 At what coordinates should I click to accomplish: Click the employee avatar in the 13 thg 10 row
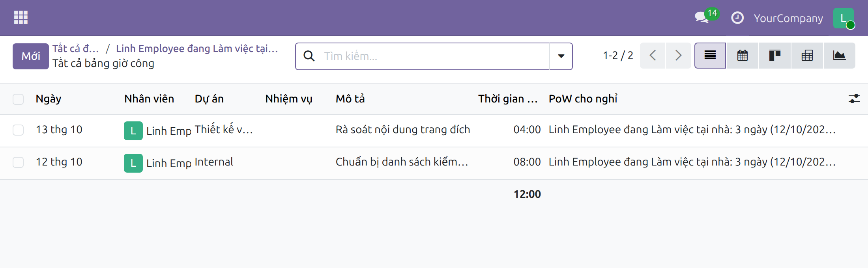(133, 131)
